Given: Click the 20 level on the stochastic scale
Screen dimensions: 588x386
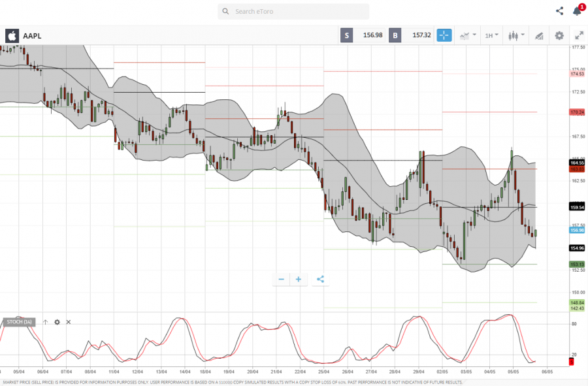Looking at the screenshot, I should [574, 355].
